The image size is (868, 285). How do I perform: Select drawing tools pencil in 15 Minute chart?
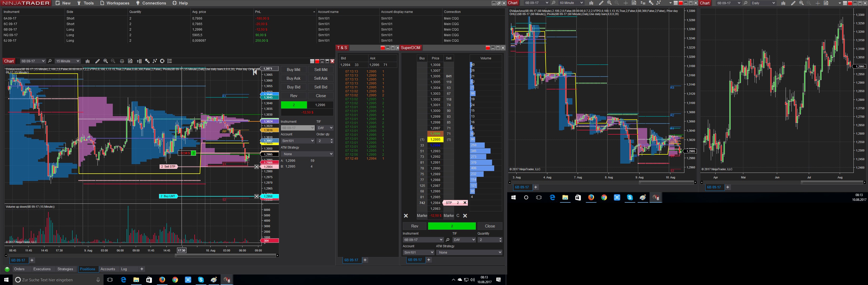97,61
